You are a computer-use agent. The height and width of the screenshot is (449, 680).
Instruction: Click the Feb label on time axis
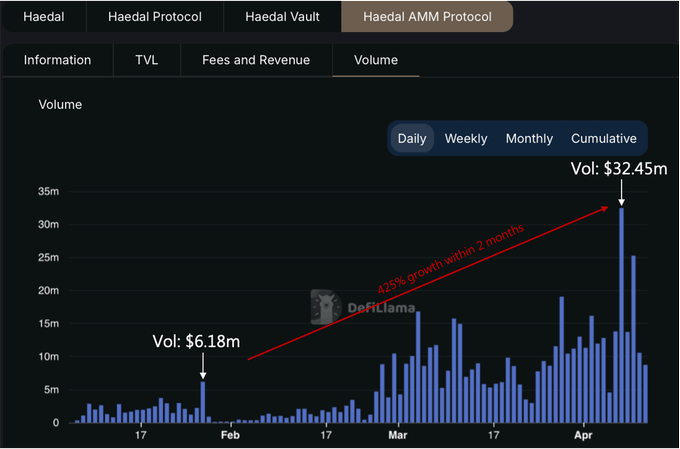[229, 436]
